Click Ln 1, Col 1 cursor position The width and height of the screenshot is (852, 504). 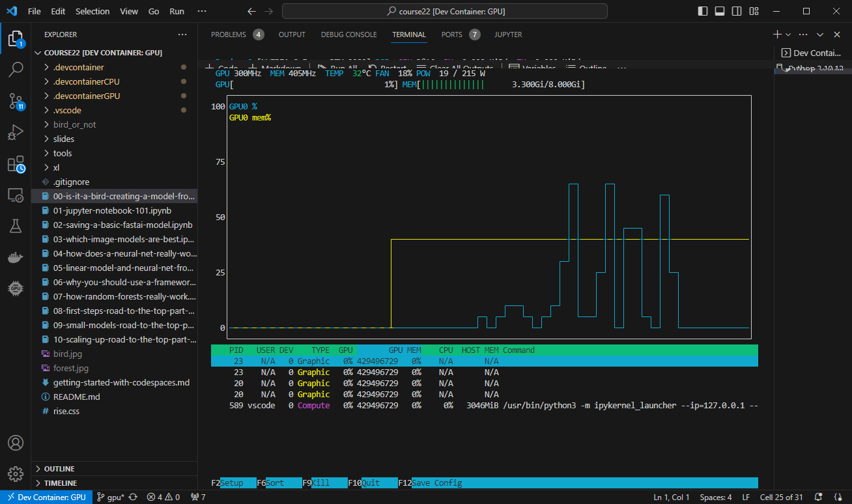point(672,497)
